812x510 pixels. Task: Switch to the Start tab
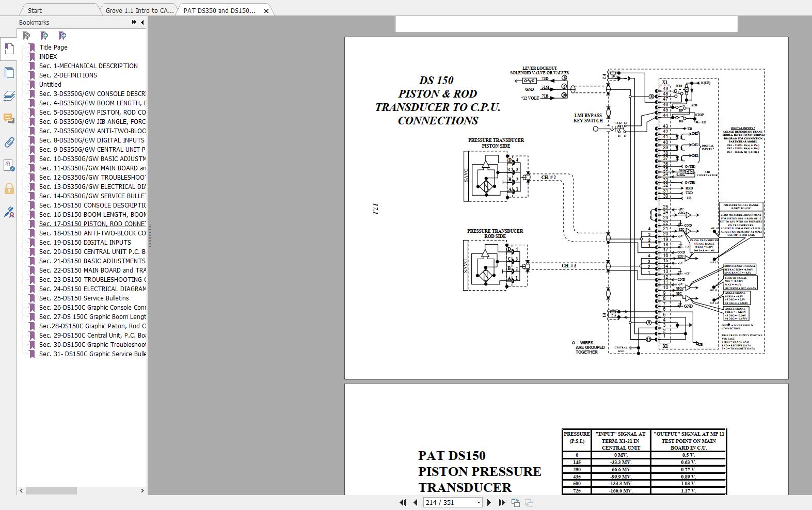[x=35, y=10]
